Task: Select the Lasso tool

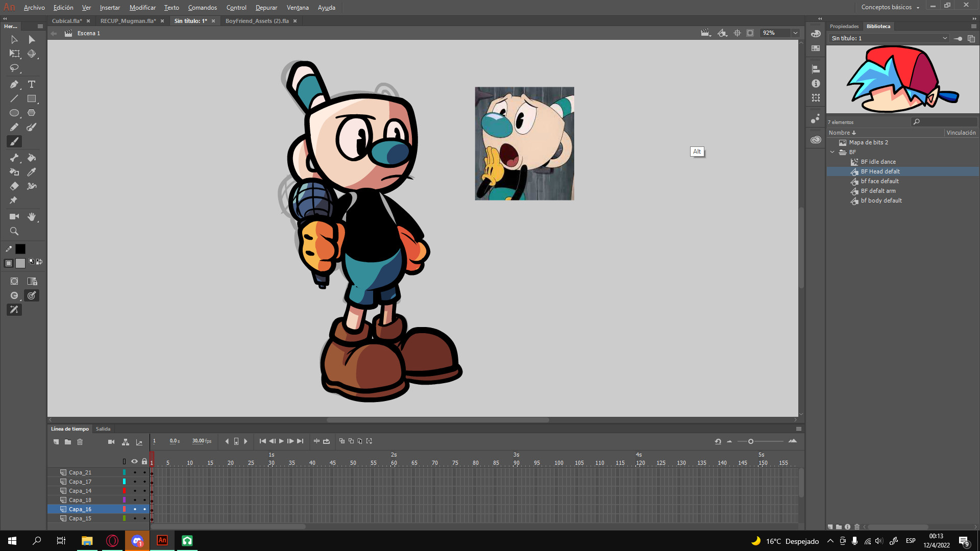Action: 14,68
